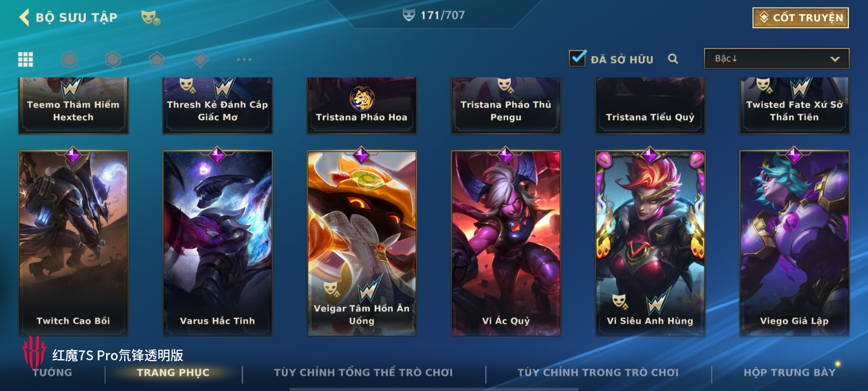This screenshot has width=868, height=391.
Task: Filter skins by diamond rarity icon
Action: tap(200, 59)
